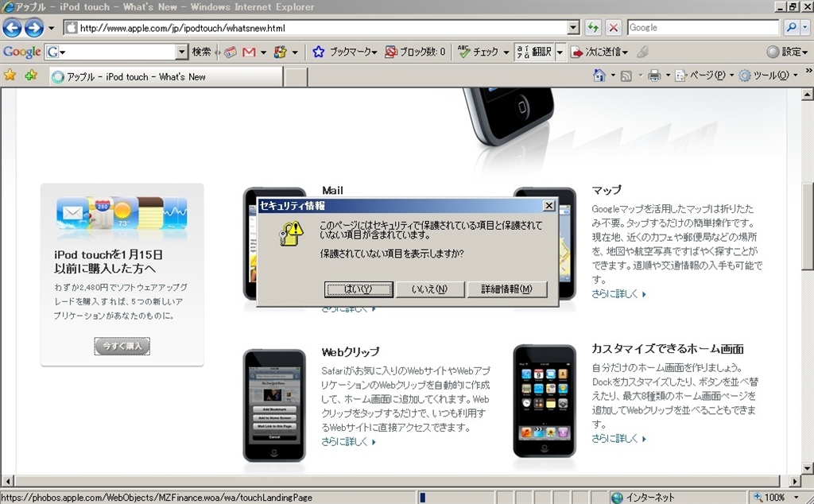The width and height of the screenshot is (814, 504).
Task: Click the チェック spell check button
Action: pyautogui.click(x=483, y=52)
